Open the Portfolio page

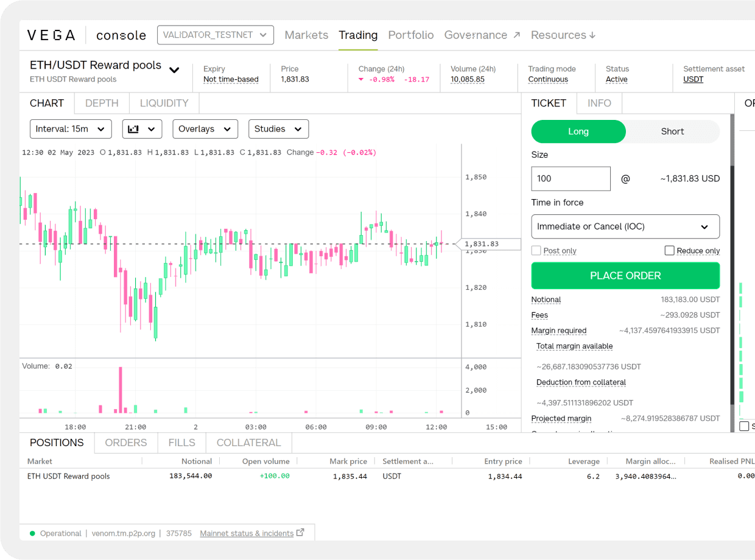pyautogui.click(x=411, y=35)
